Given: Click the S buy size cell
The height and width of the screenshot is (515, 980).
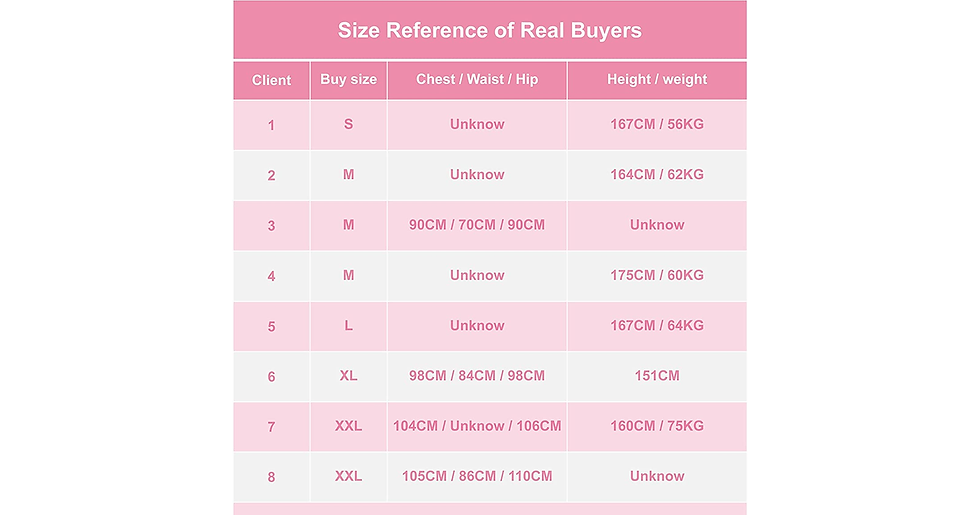Looking at the screenshot, I should tap(349, 125).
